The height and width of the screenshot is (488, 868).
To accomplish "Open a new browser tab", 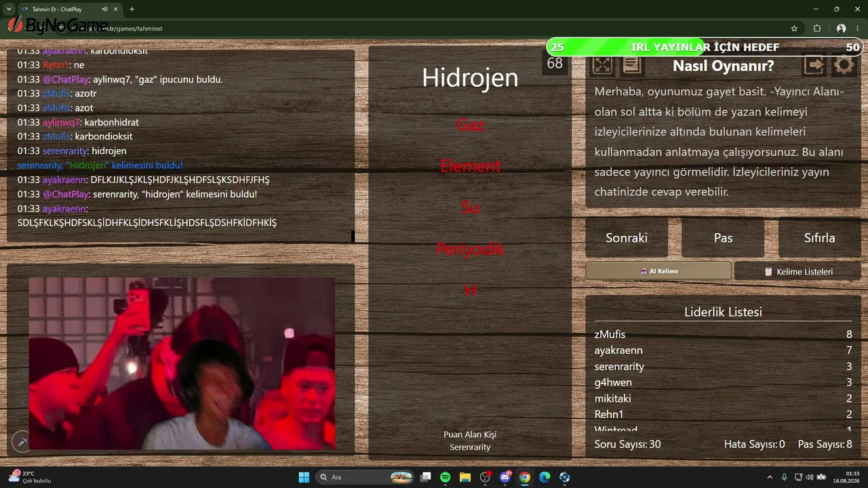I will 132,9.
